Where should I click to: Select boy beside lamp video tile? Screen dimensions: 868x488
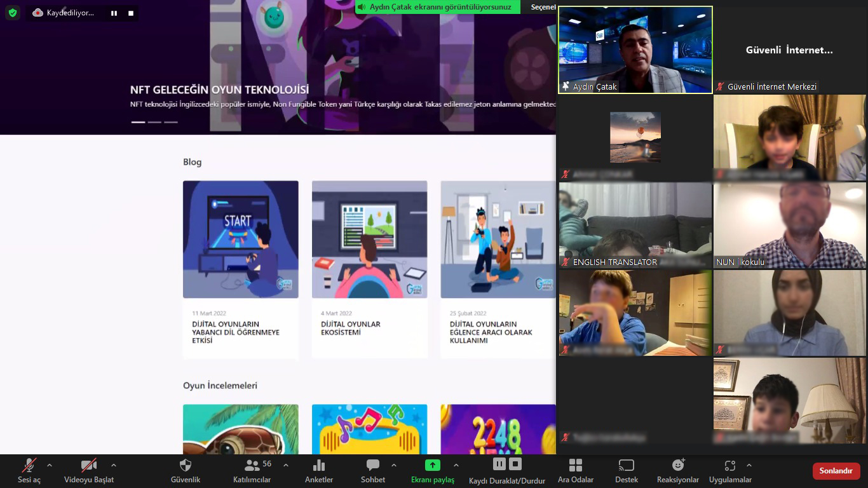[x=790, y=400]
